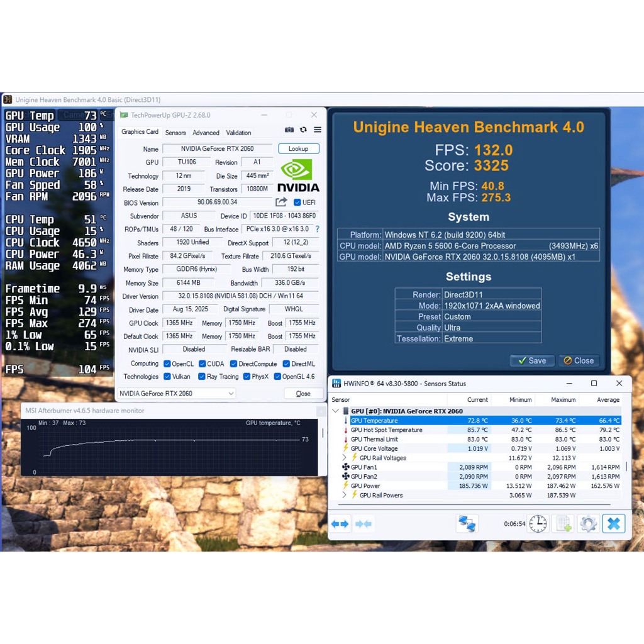Viewport: 644px width, 644px height.
Task: Toggle the OpenGL 4.6 checkbox
Action: pyautogui.click(x=277, y=376)
